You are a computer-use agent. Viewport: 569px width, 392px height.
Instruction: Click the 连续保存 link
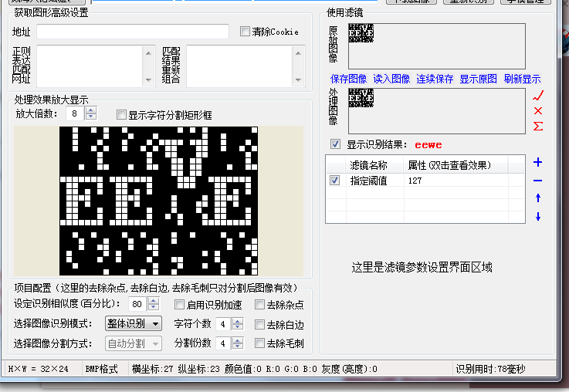435,79
